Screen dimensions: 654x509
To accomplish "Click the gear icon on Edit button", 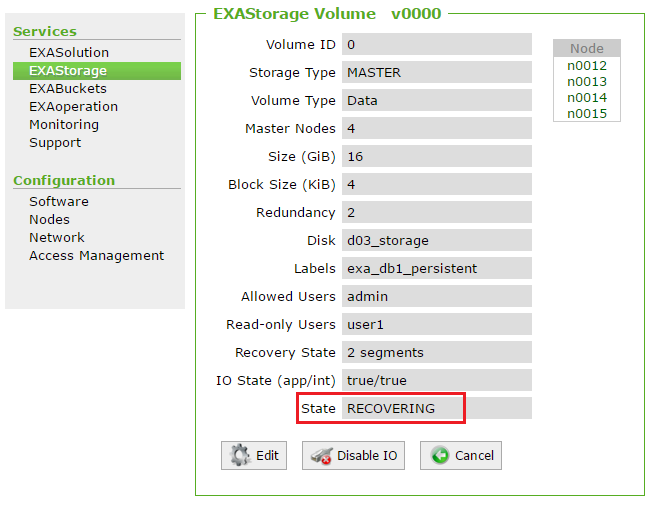I will pyautogui.click(x=240, y=455).
